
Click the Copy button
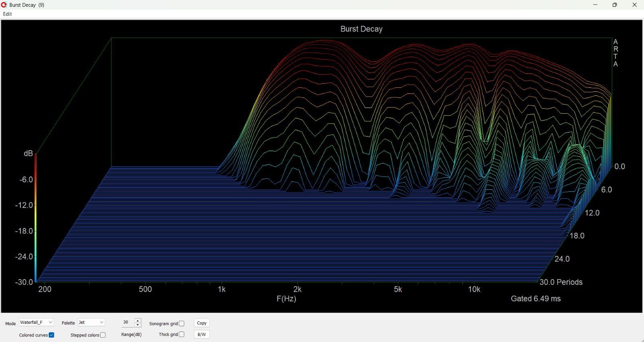pyautogui.click(x=202, y=323)
